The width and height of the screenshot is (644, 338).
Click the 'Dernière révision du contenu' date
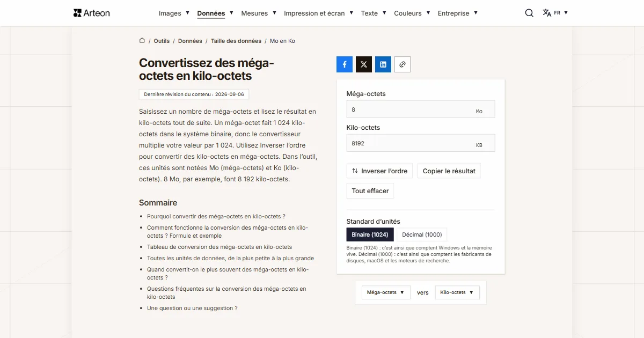click(x=194, y=94)
